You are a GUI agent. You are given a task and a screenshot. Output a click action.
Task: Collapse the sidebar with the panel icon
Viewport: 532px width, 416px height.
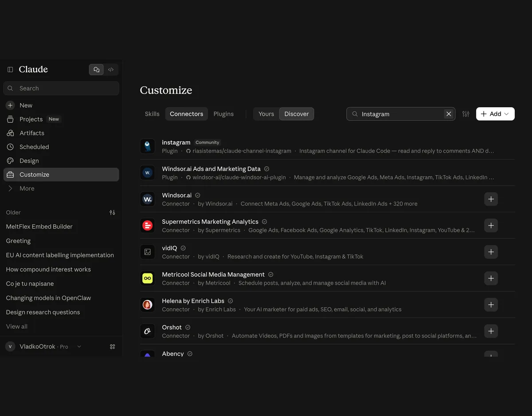tap(10, 70)
